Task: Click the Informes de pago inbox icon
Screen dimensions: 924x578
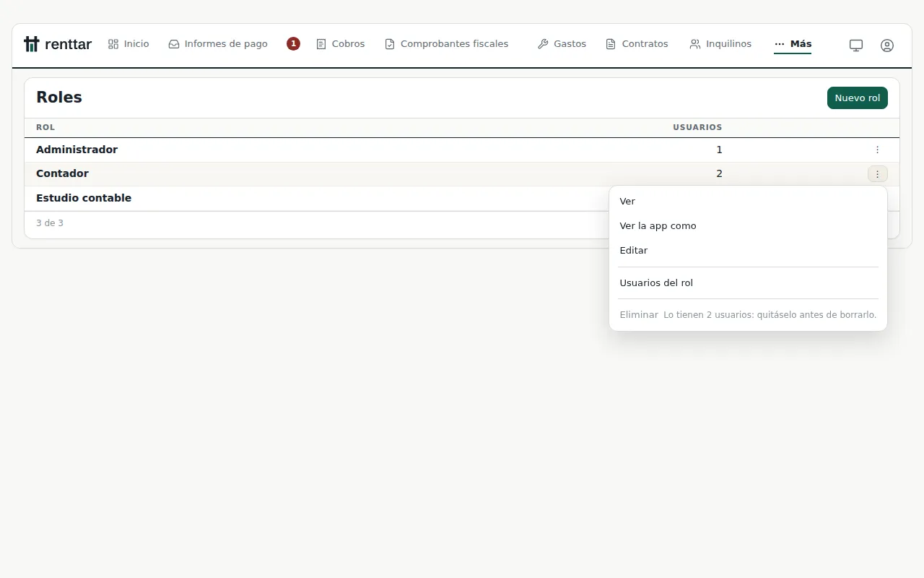Action: [x=174, y=44]
